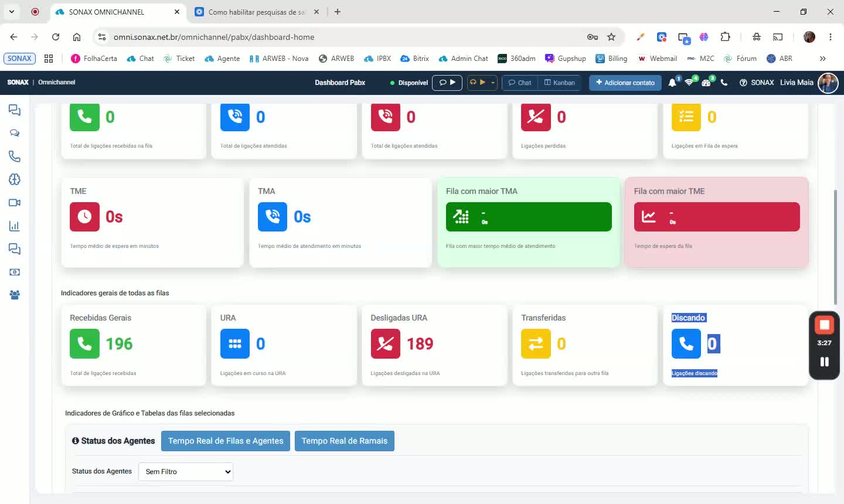Open the video camera sidebar icon

click(x=15, y=203)
